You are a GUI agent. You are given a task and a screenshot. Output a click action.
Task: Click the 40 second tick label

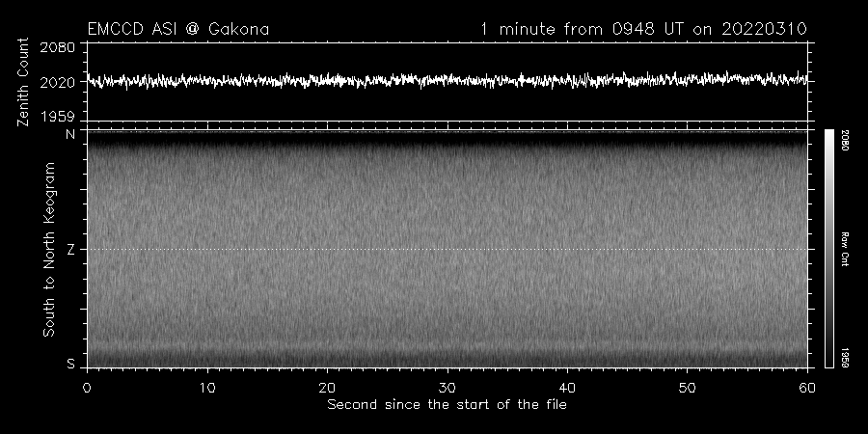coord(567,388)
